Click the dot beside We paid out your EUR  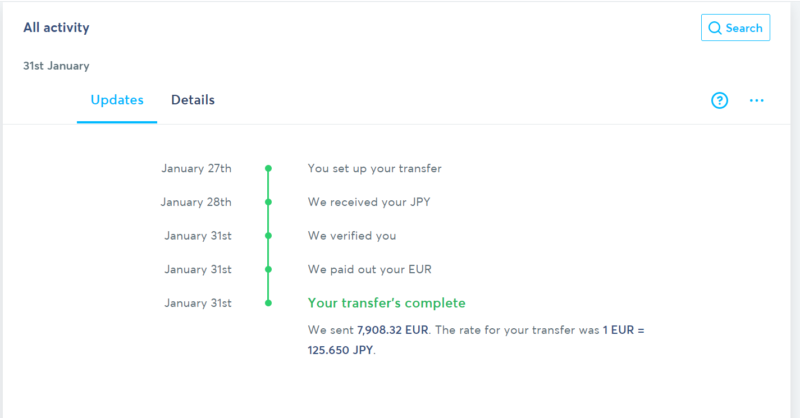(268, 269)
